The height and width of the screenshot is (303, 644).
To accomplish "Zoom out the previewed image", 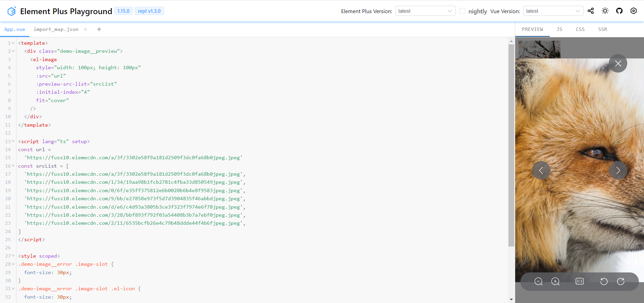I will (x=538, y=282).
